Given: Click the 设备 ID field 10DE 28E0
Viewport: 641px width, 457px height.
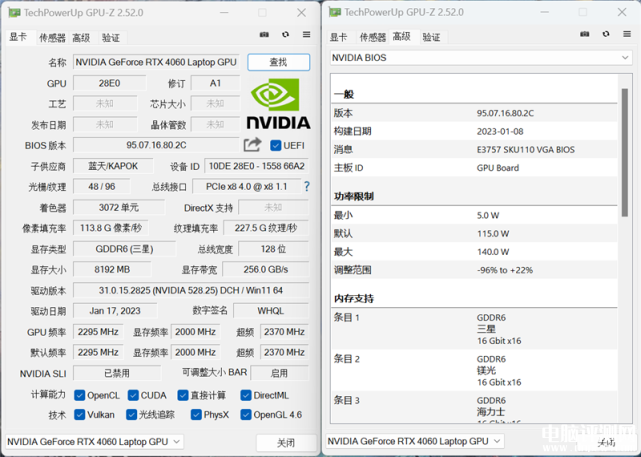Looking at the screenshot, I should point(256,166).
